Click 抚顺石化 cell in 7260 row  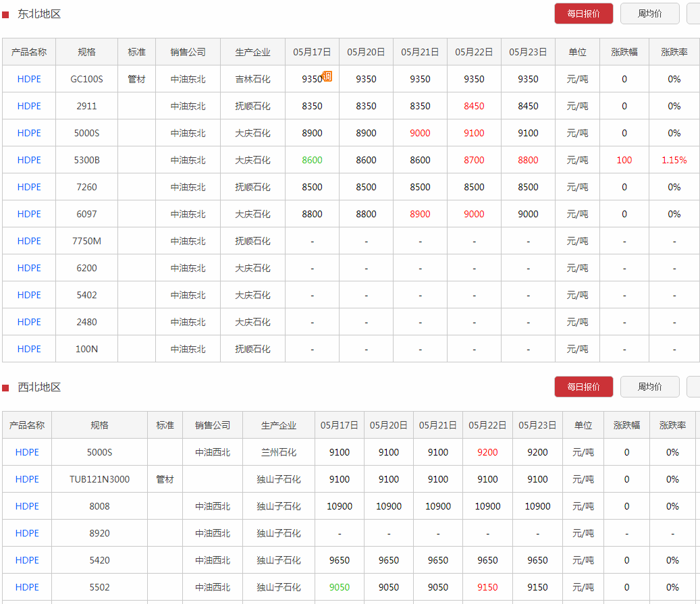pyautogui.click(x=252, y=187)
